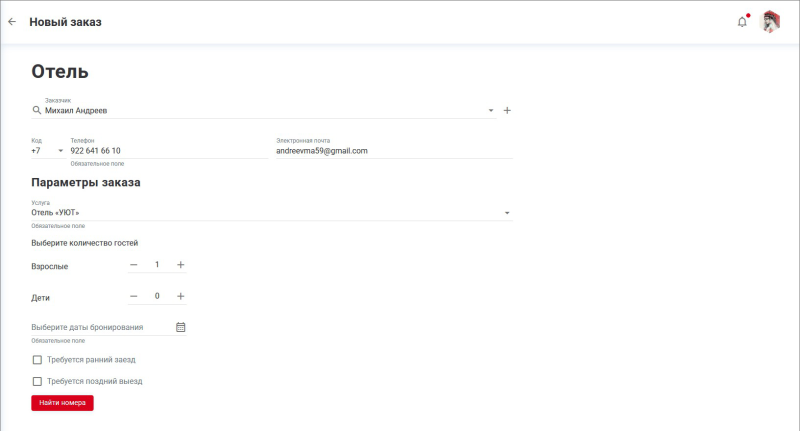This screenshot has height=431, width=800.
Task: Open the notifications bell
Action: pyautogui.click(x=742, y=22)
